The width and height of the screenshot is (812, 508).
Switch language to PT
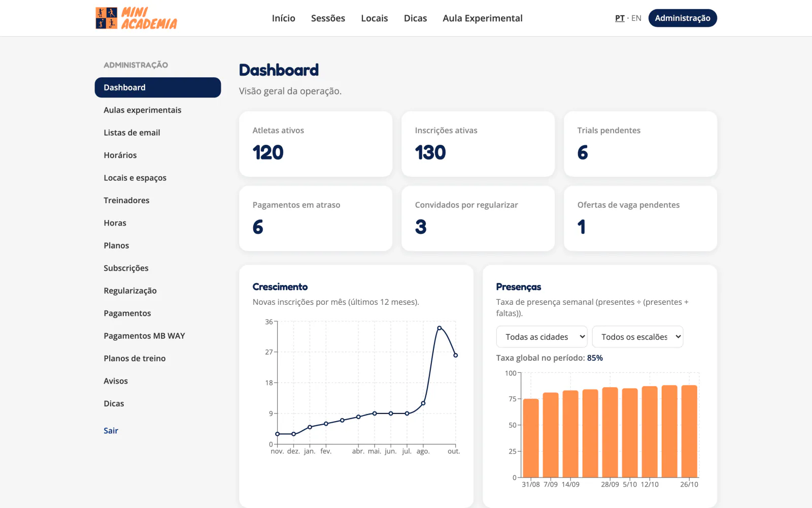pos(620,18)
